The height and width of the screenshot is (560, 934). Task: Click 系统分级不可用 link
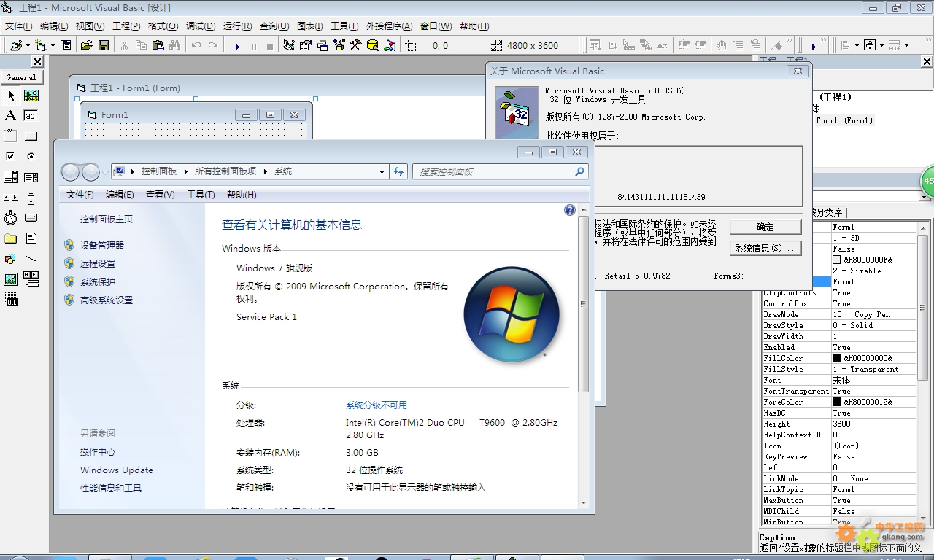point(377,405)
